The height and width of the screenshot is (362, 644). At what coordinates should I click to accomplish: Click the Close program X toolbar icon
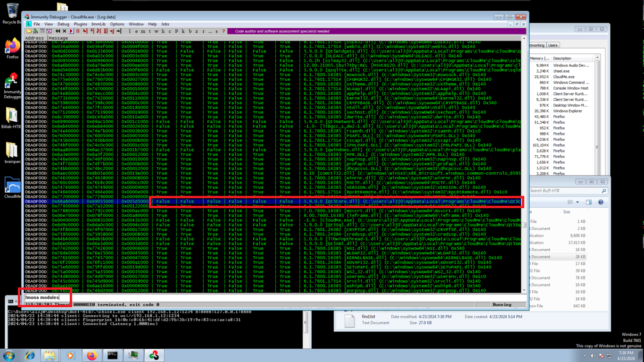pyautogui.click(x=64, y=31)
